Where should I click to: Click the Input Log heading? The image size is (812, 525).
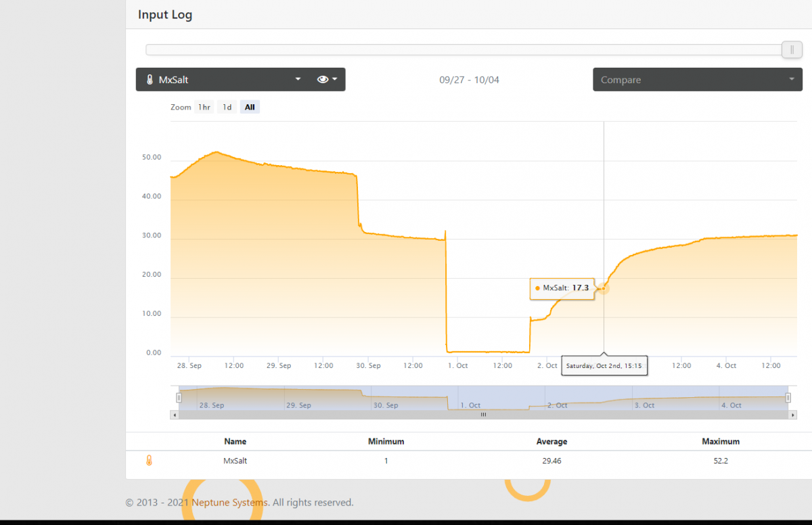pos(165,15)
